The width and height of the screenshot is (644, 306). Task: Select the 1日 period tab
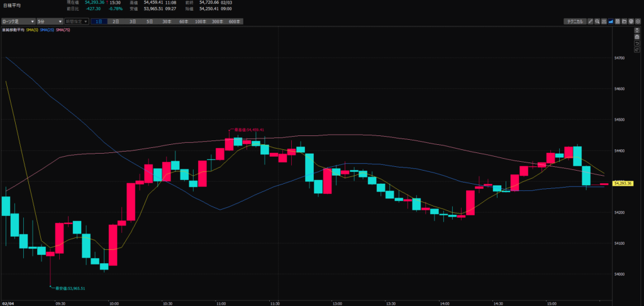point(99,21)
